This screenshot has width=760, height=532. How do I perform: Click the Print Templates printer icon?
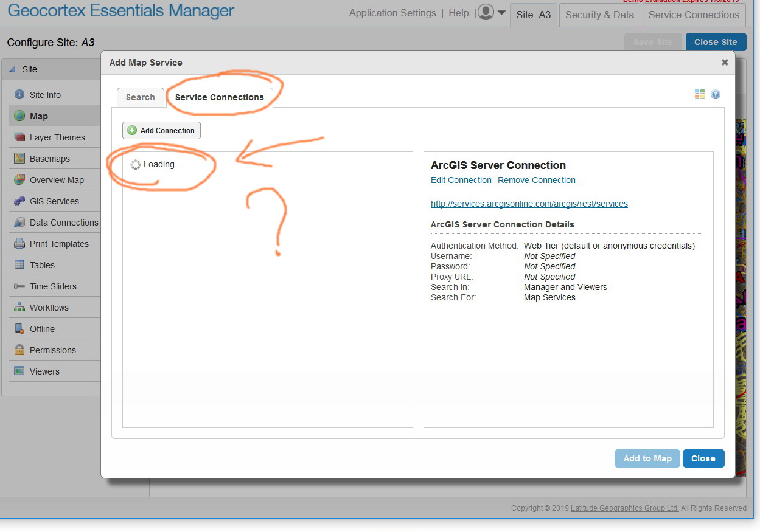tap(19, 244)
